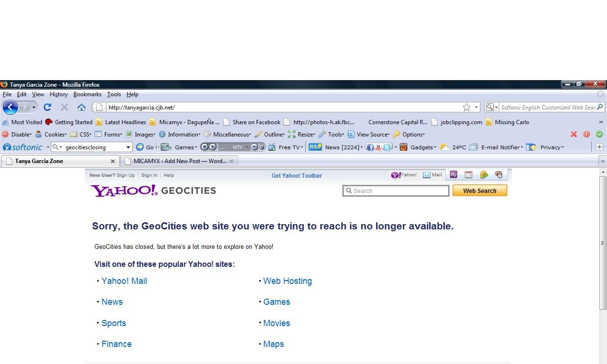This screenshot has width=607, height=364.
Task: Click the Yahoo! home icon in header
Action: point(404,175)
